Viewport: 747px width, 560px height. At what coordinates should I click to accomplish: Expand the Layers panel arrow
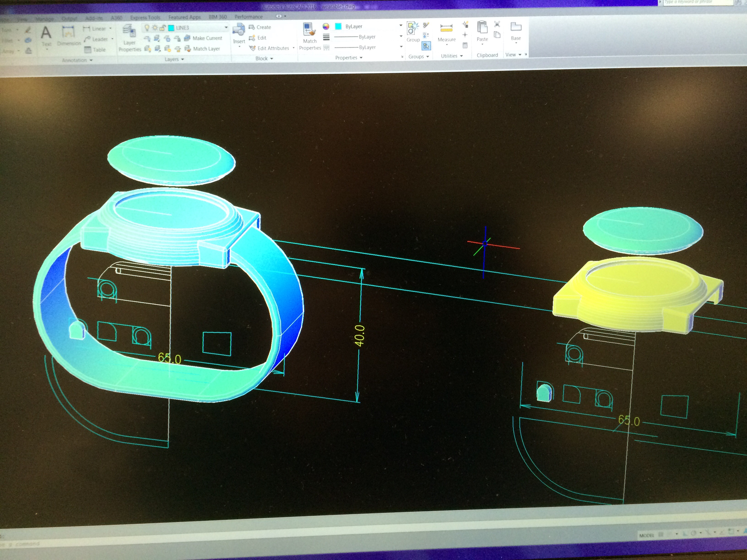tap(183, 59)
